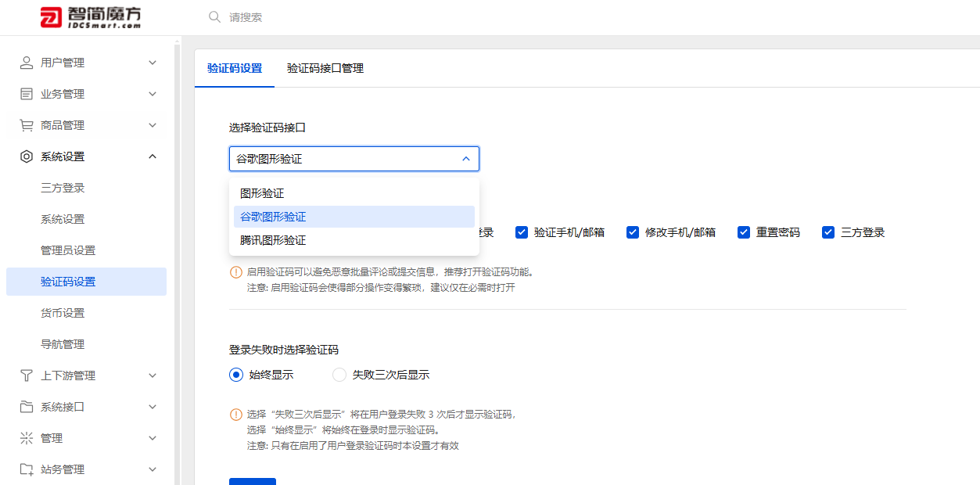
Task: Click the warning icon beside 失败三次后显示 hint
Action: 235,415
